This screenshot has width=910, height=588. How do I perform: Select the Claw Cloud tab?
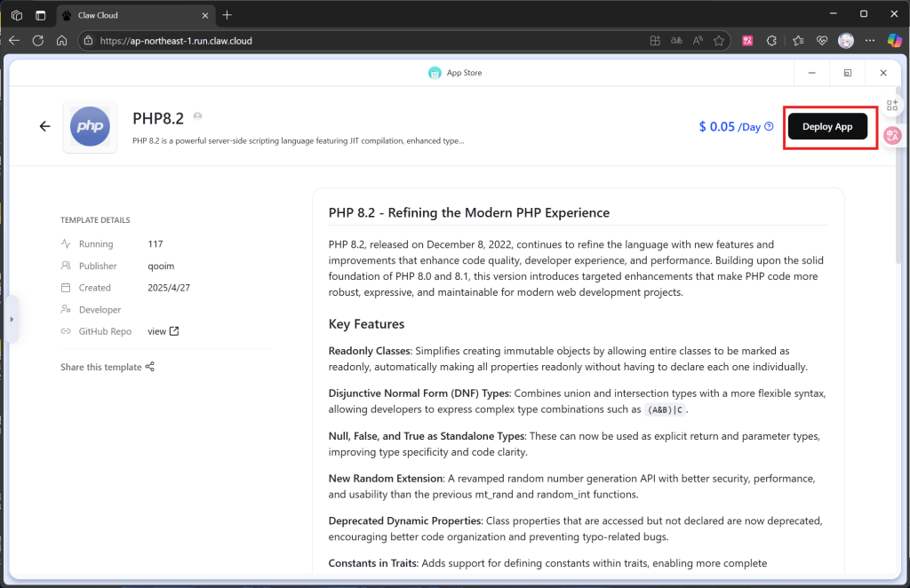coord(135,15)
